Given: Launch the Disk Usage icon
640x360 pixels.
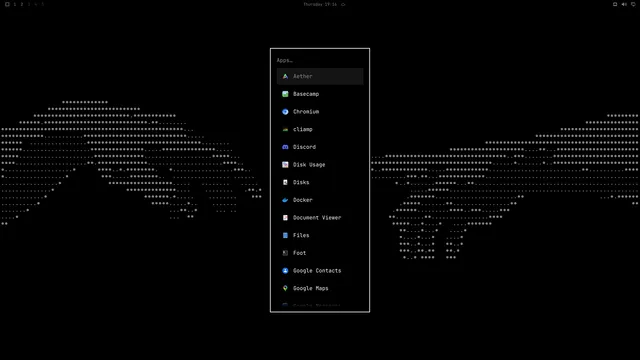Looking at the screenshot, I should (x=285, y=165).
